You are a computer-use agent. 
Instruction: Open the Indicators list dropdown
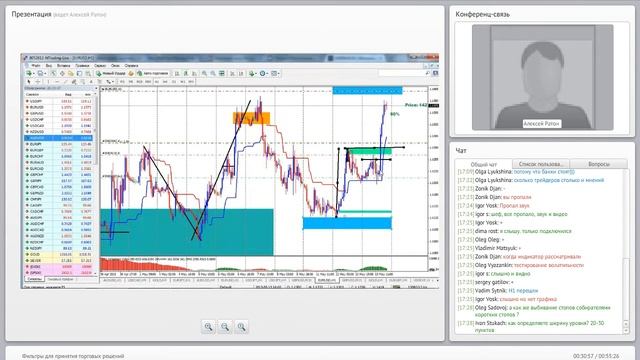pos(253,73)
